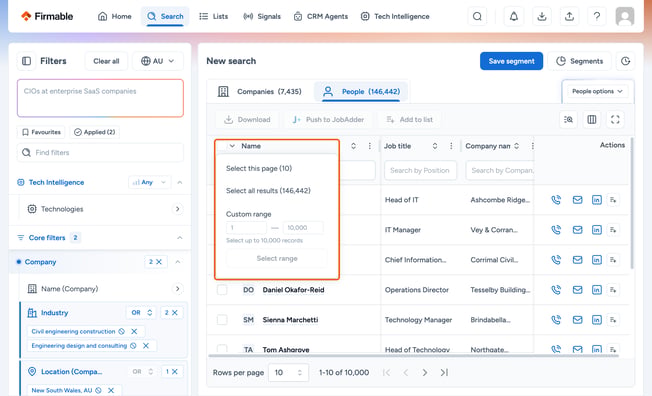
Task: Close the Name selection dropdown chevron
Action: tap(232, 146)
